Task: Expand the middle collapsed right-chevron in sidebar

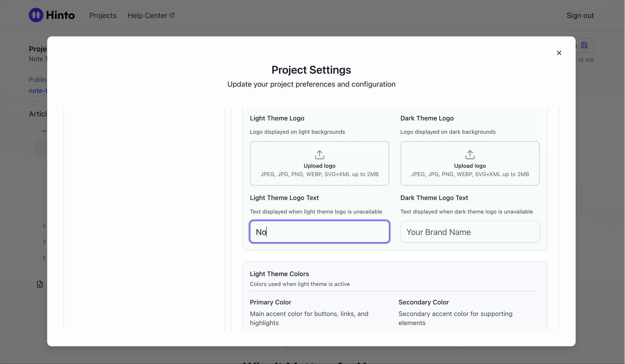Action: (x=44, y=242)
